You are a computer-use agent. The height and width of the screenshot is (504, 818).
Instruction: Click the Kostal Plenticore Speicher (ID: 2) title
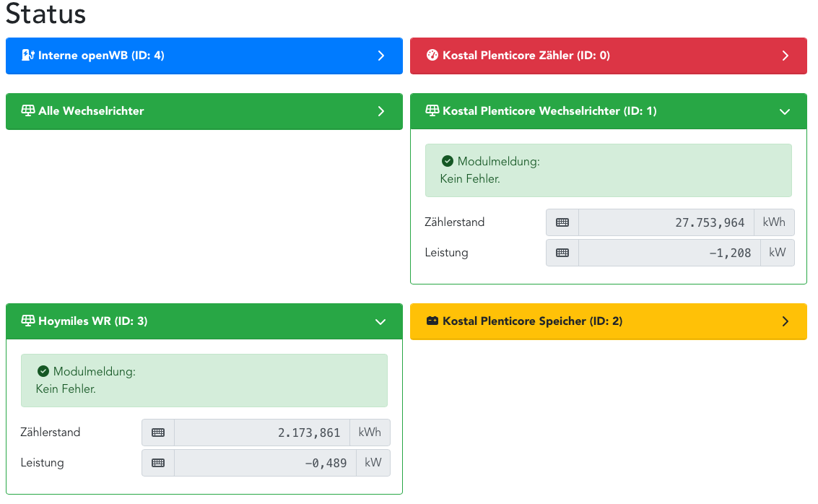(532, 321)
